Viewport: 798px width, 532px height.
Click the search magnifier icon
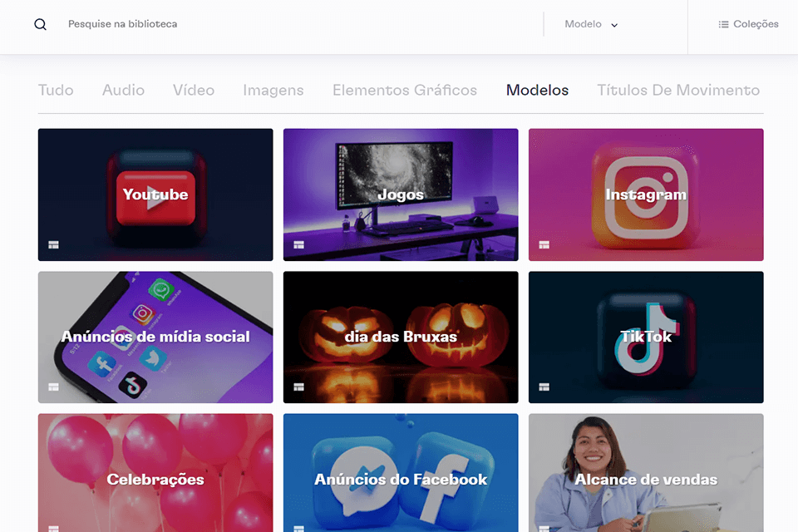tap(40, 24)
